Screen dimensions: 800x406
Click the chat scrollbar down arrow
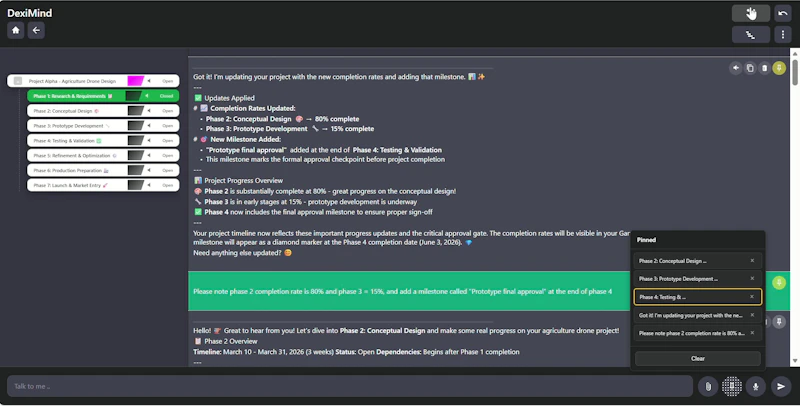click(x=795, y=362)
